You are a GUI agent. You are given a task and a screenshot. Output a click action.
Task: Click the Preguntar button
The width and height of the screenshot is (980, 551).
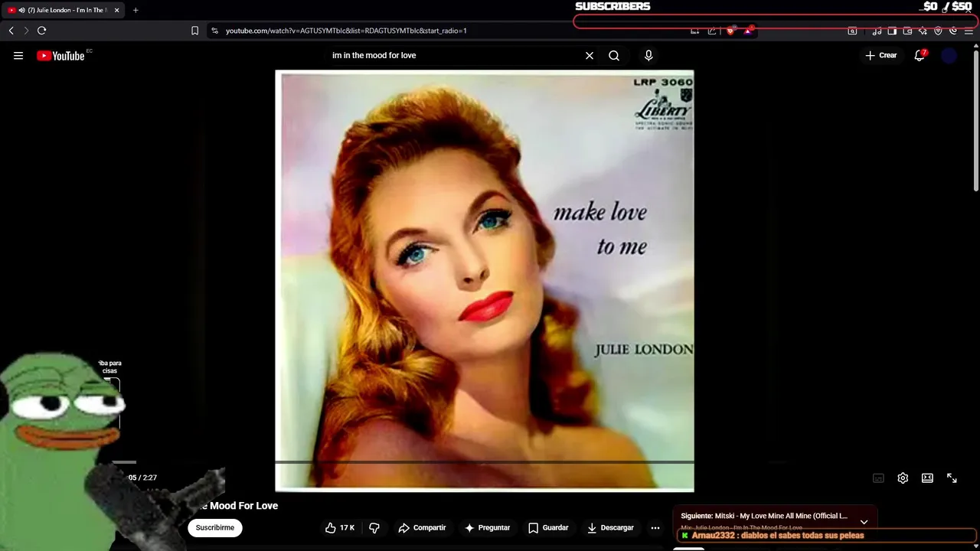pos(487,527)
